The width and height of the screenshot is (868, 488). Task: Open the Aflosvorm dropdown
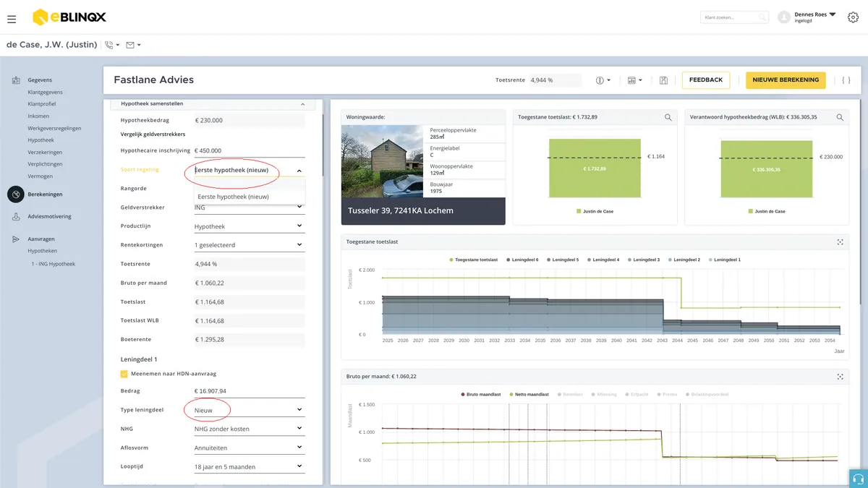coord(248,448)
